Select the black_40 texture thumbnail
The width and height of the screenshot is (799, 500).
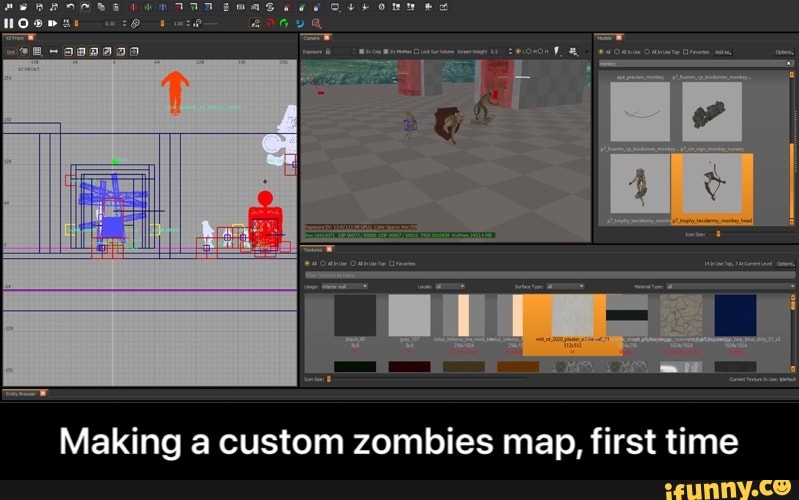point(355,315)
